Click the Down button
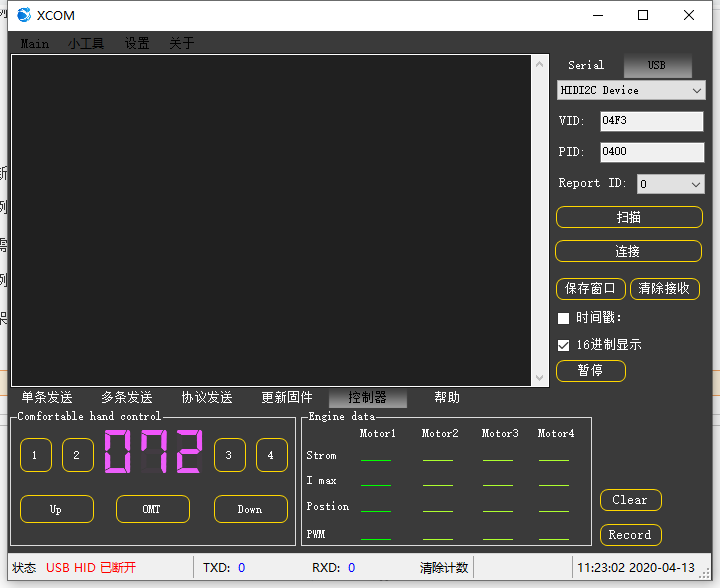 251,509
